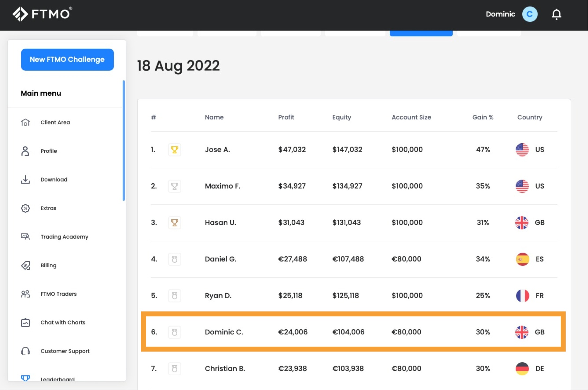Click the Gain % column header
The image size is (588, 390).
483,117
